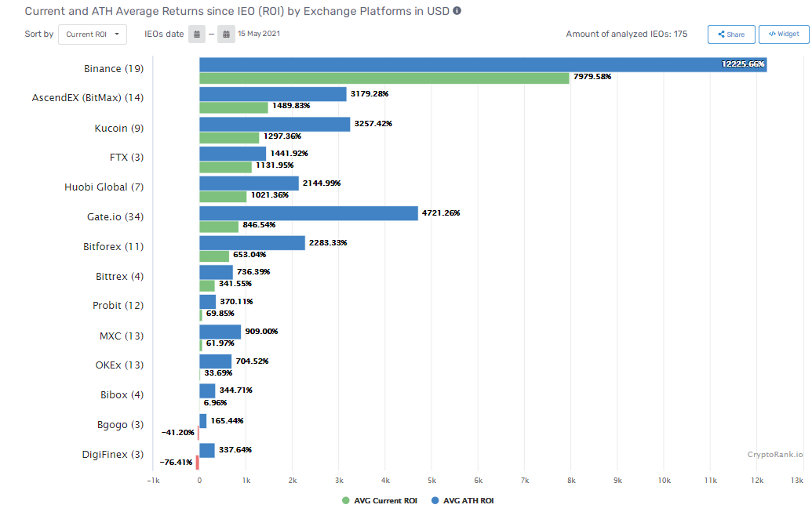
Task: Open the end date calendar picker
Action: point(226,34)
